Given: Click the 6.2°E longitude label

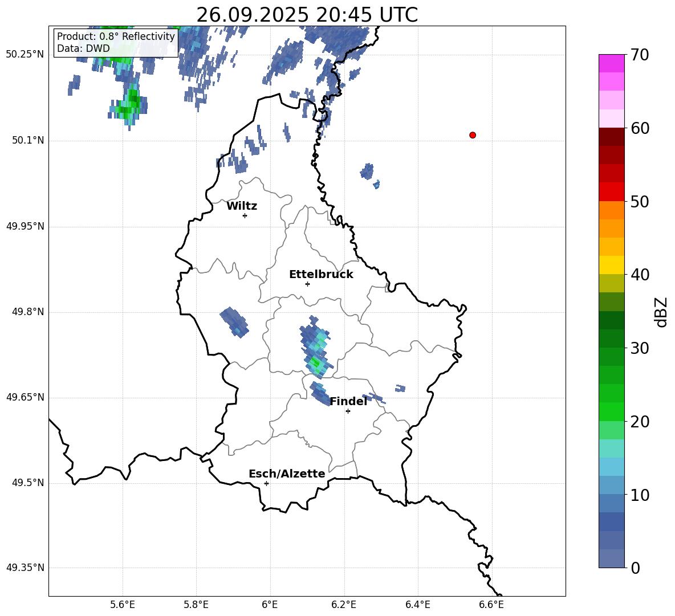Looking at the screenshot, I should pyautogui.click(x=344, y=605).
